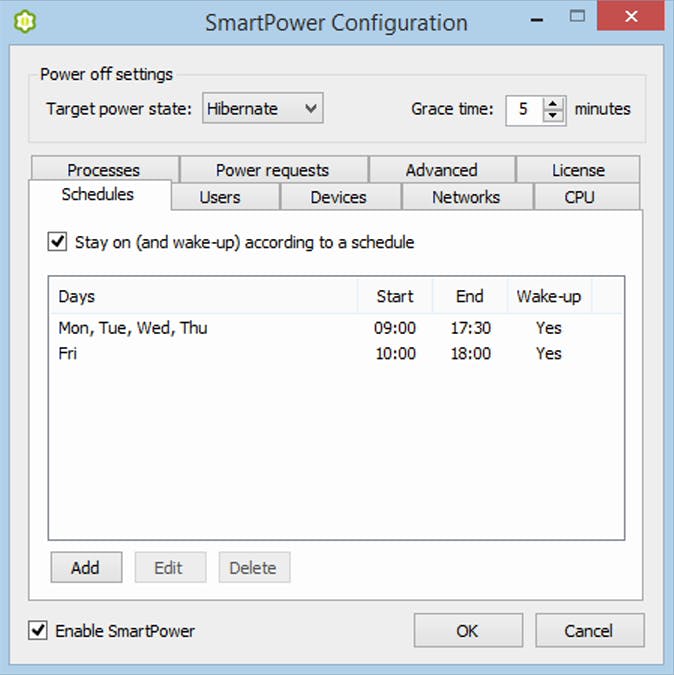Select the Fri schedule row
This screenshot has width=674, height=675.
pos(336,353)
